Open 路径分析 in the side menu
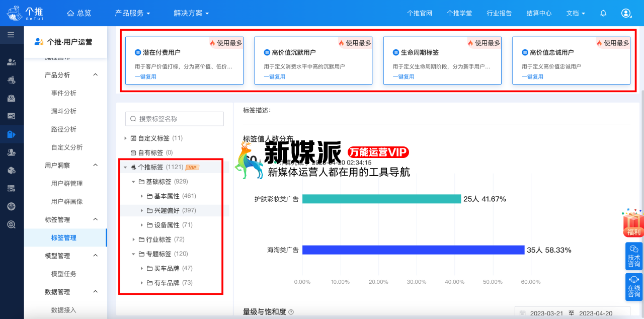The width and height of the screenshot is (644, 319). click(x=64, y=129)
